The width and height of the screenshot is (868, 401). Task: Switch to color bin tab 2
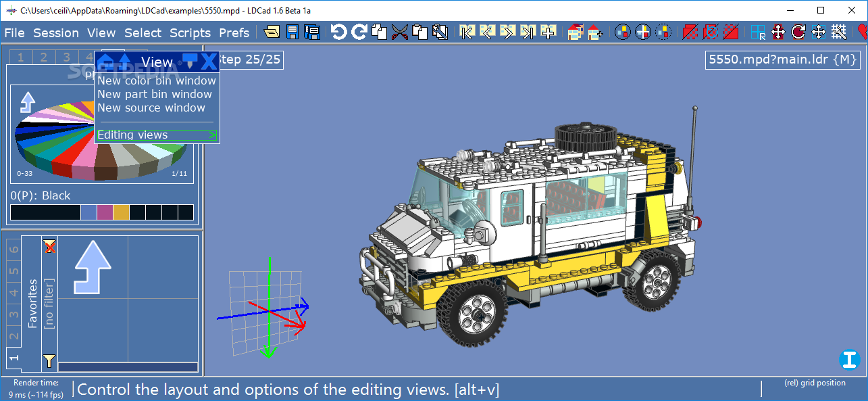tap(43, 57)
